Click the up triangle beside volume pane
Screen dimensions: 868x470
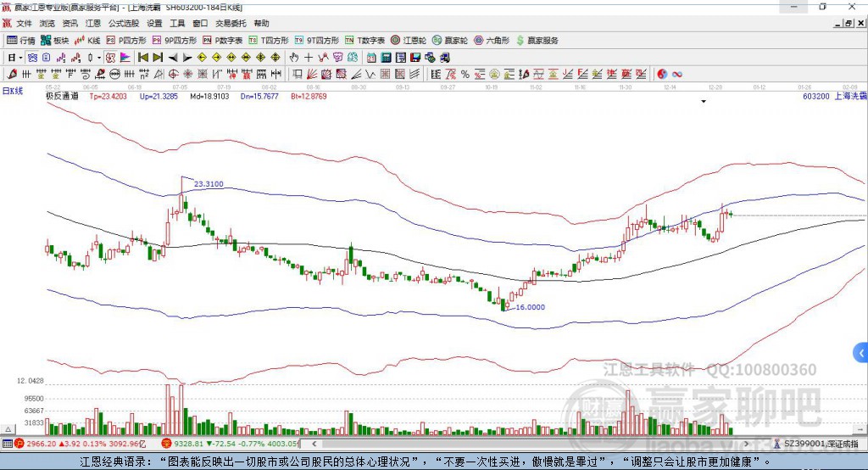(x=8, y=429)
